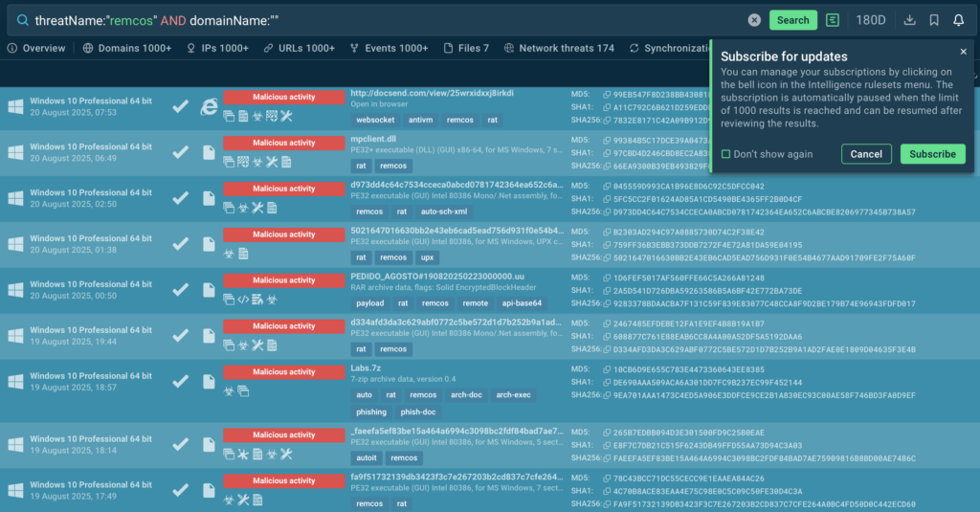This screenshot has width=980, height=512.
Task: Copy the MD5 hash of mpclient.dll
Action: click(607, 140)
